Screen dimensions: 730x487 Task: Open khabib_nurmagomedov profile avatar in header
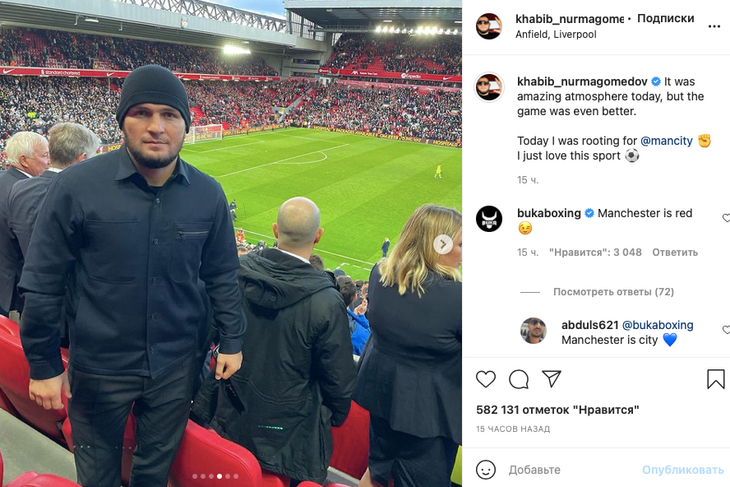point(489,26)
